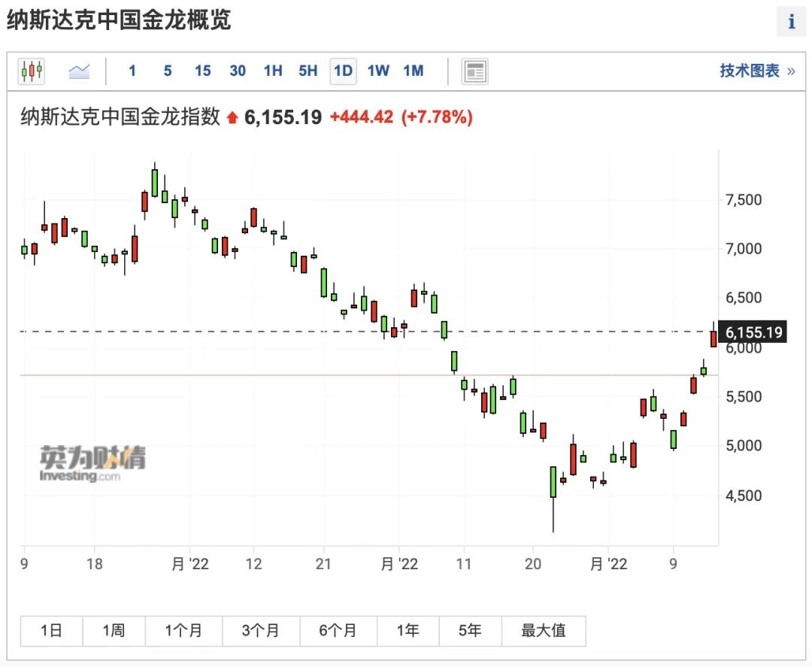Click the 4,500 axis label
The height and width of the screenshot is (667, 812).
[744, 496]
